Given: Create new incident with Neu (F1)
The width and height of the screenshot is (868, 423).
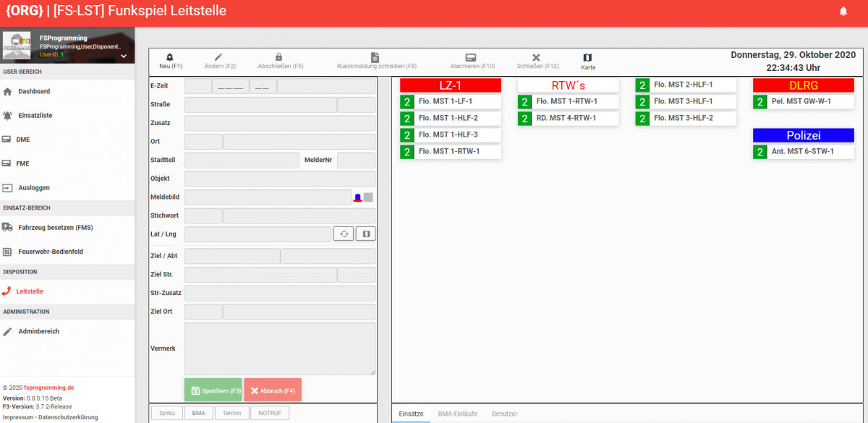Looking at the screenshot, I should (x=170, y=58).
